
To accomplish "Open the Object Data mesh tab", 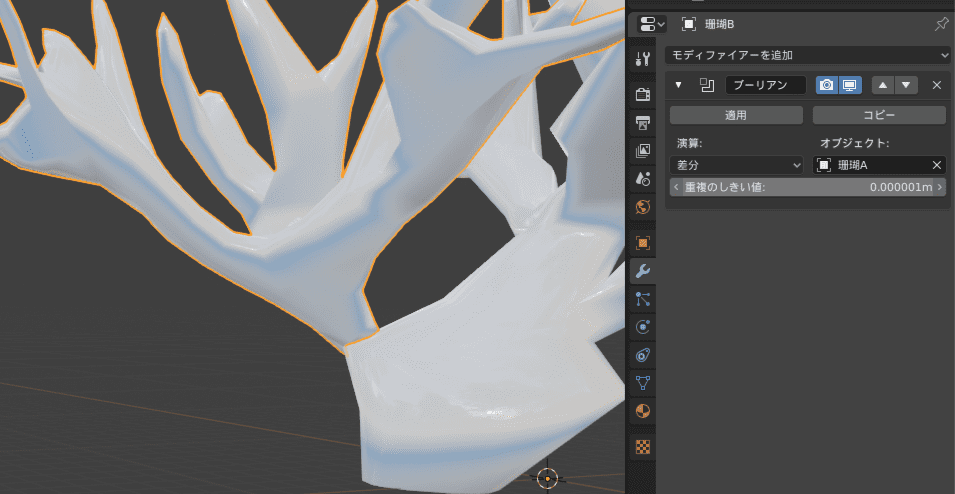I will [x=643, y=383].
